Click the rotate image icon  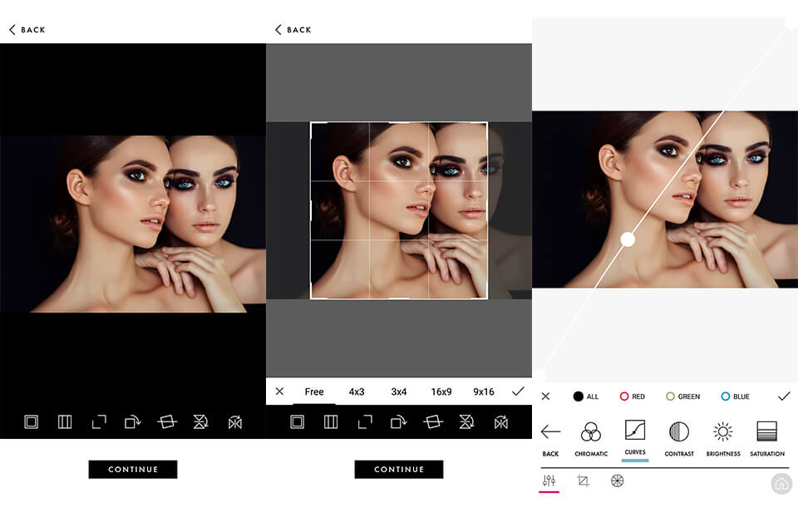(x=133, y=421)
